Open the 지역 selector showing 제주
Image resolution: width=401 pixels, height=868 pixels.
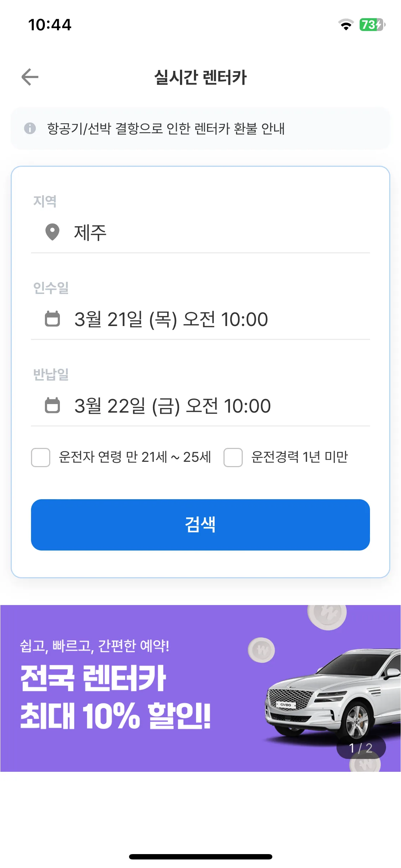(x=200, y=232)
